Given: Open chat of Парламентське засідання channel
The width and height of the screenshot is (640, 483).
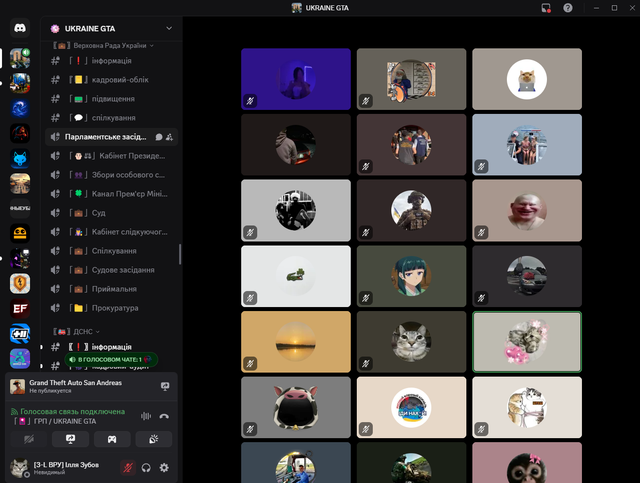Looking at the screenshot, I should click(159, 137).
